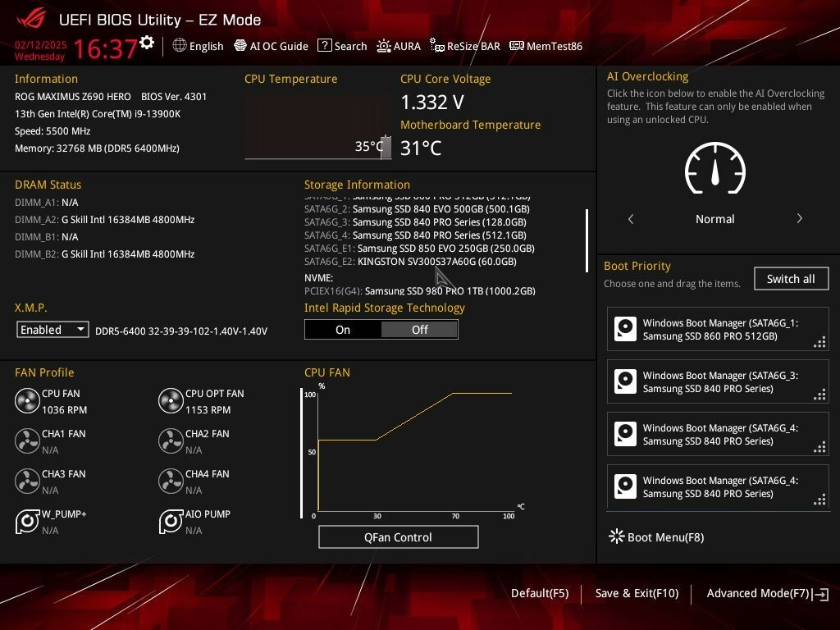Open the Search feature
840x630 pixels.
342,46
